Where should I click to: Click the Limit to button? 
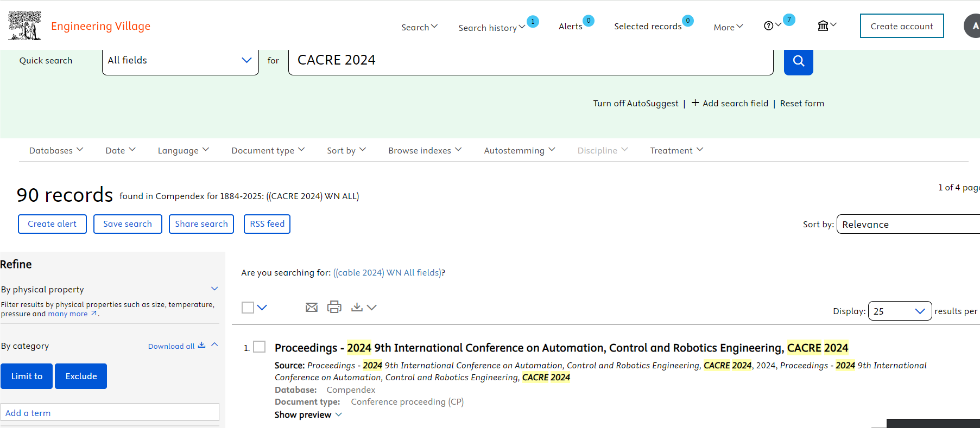click(27, 376)
